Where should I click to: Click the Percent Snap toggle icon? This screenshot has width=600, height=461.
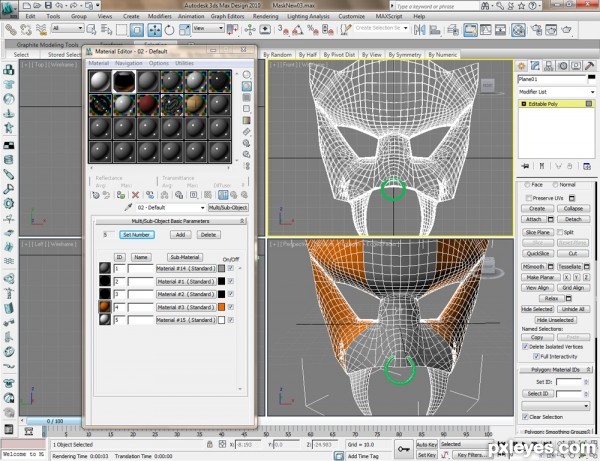coord(313,29)
